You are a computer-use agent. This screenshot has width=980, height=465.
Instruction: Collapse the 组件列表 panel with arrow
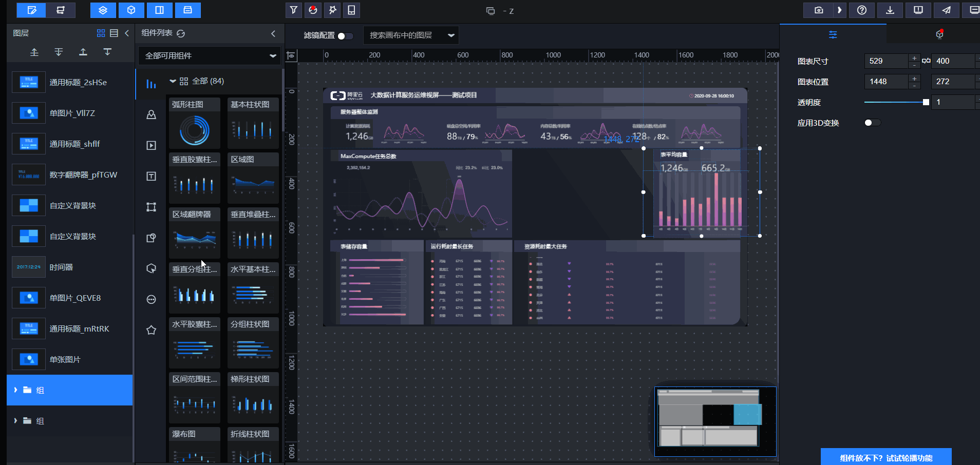point(273,33)
